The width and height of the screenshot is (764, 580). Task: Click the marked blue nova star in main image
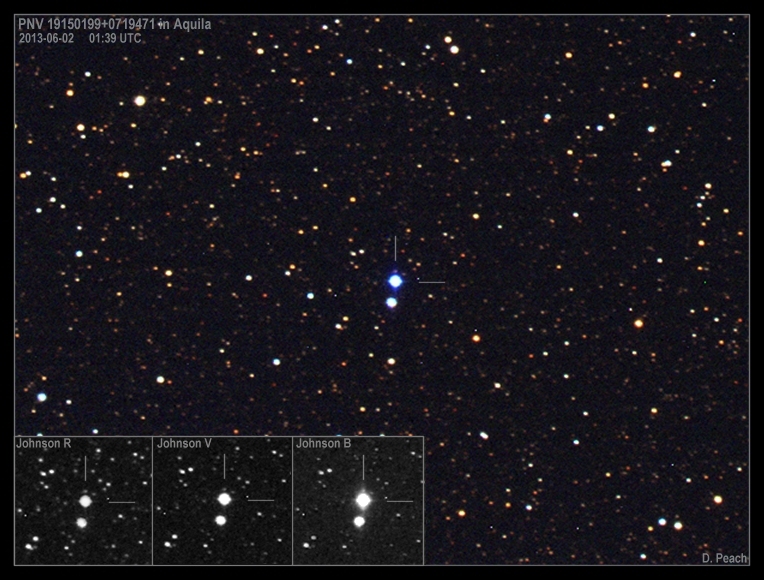coord(395,281)
